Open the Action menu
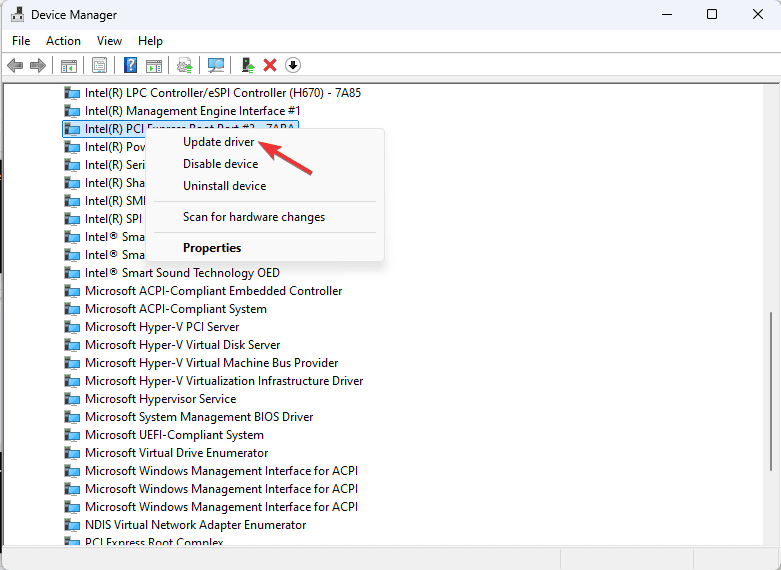This screenshot has width=781, height=570. click(63, 41)
